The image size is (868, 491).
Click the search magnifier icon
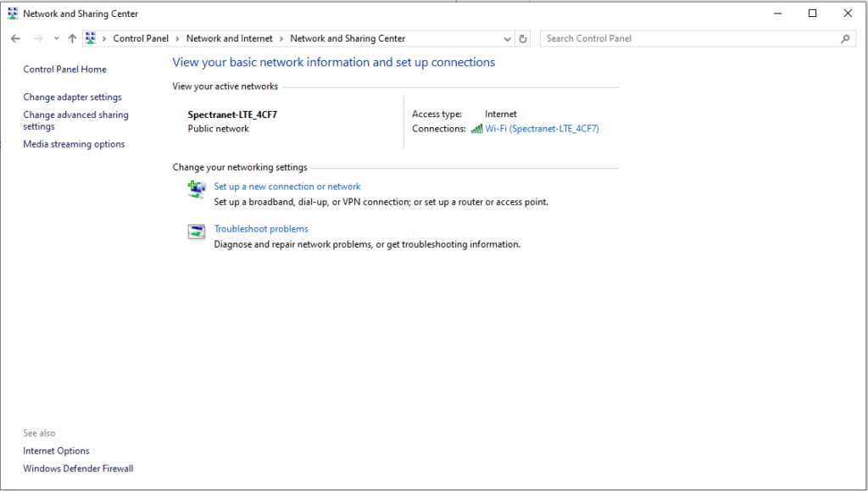tap(846, 38)
